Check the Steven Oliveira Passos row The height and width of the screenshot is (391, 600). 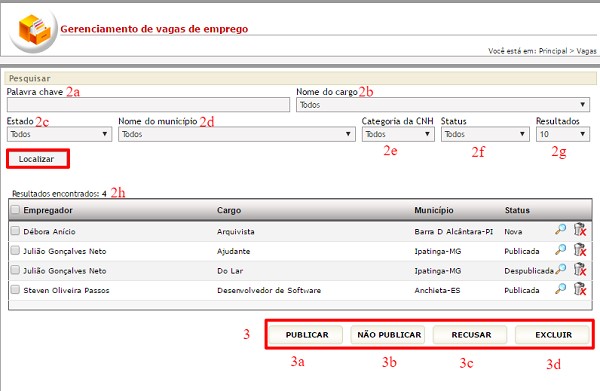[x=15, y=290]
